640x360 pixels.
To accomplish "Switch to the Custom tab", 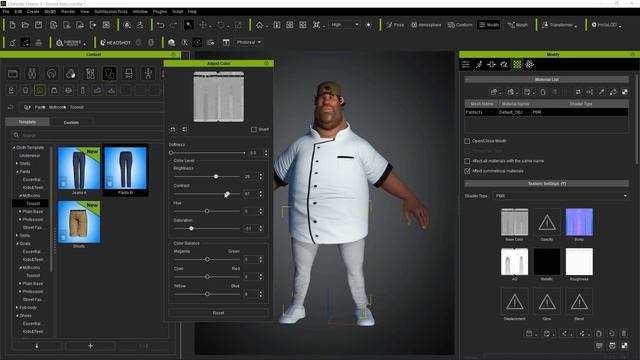I will point(71,122).
